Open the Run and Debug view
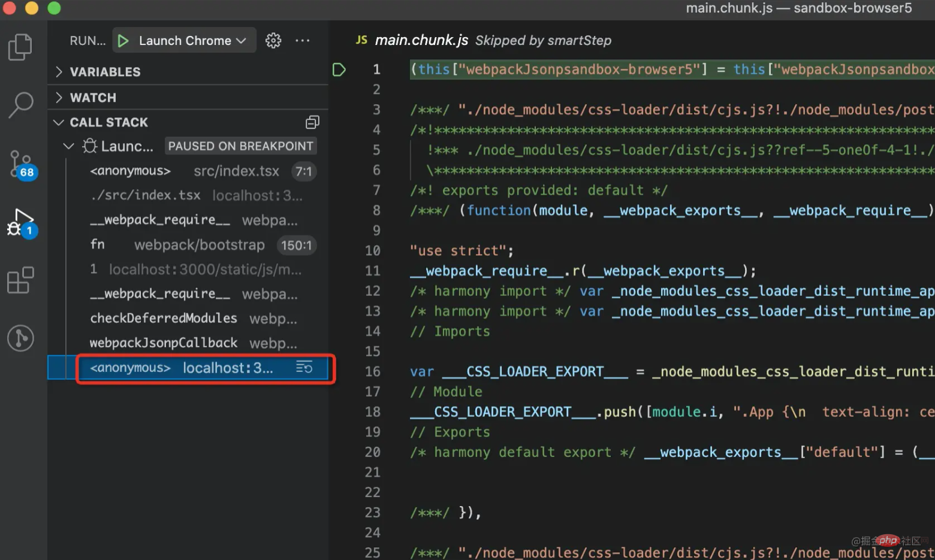Image resolution: width=935 pixels, height=560 pixels. [x=22, y=223]
